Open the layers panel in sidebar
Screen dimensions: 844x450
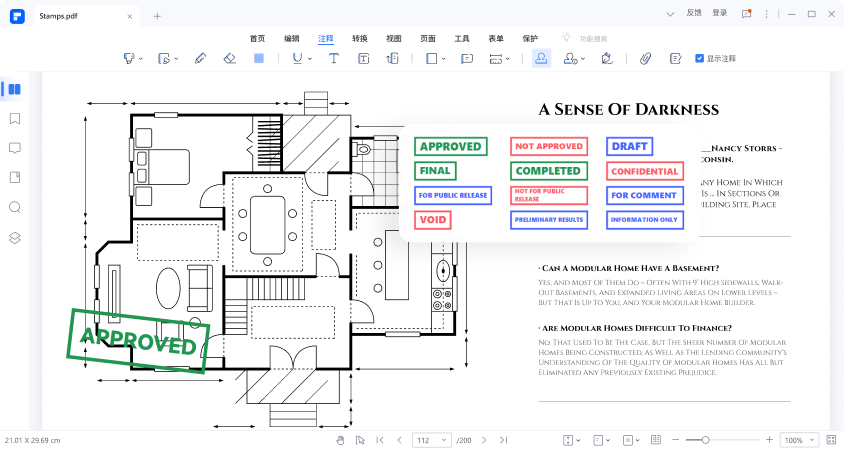15,238
